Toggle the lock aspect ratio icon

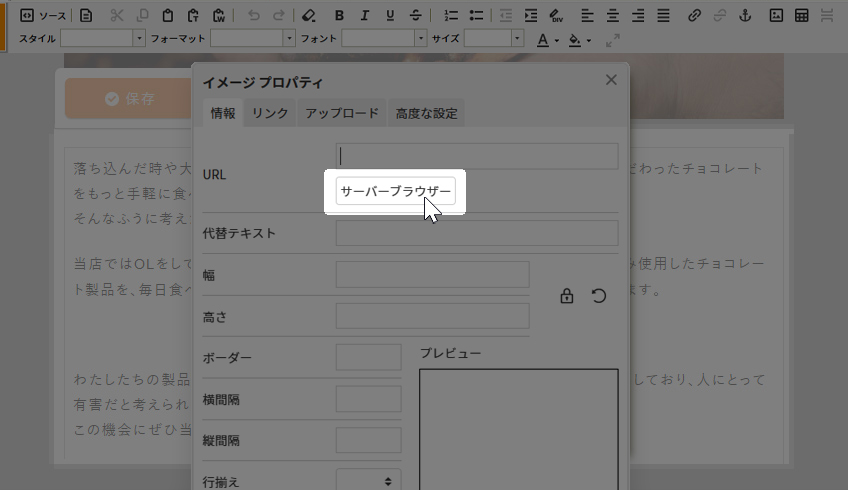point(567,296)
